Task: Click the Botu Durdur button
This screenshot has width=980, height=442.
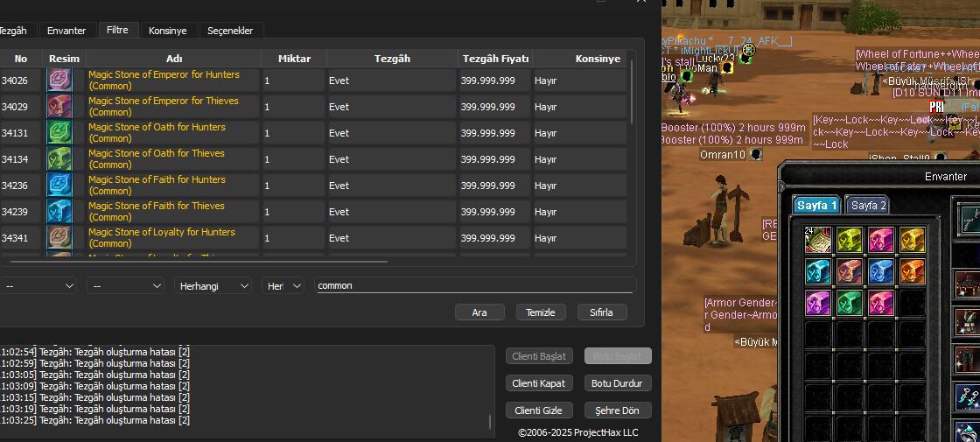Action: pyautogui.click(x=617, y=383)
